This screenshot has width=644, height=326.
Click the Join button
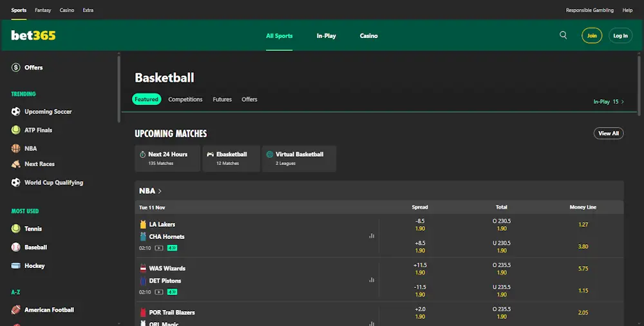click(x=592, y=36)
